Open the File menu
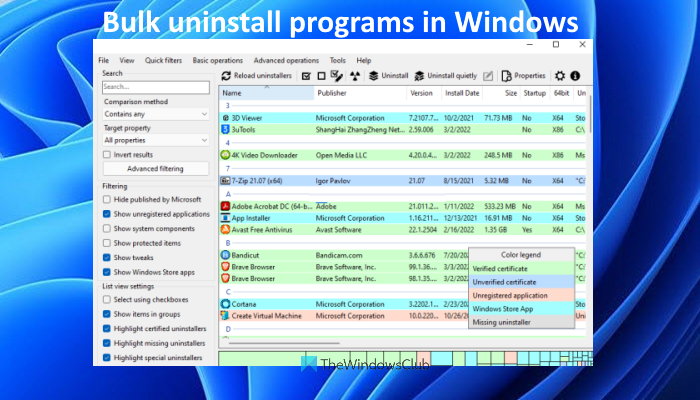Image resolution: width=700 pixels, height=400 pixels. [x=104, y=60]
